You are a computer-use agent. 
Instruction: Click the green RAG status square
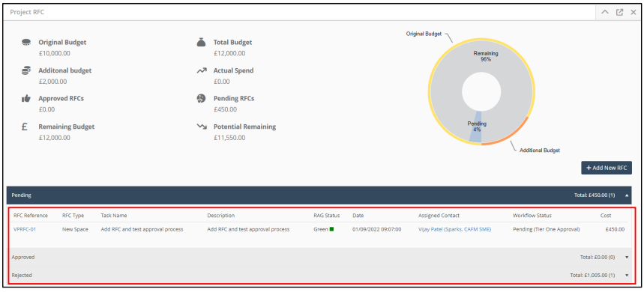331,229
